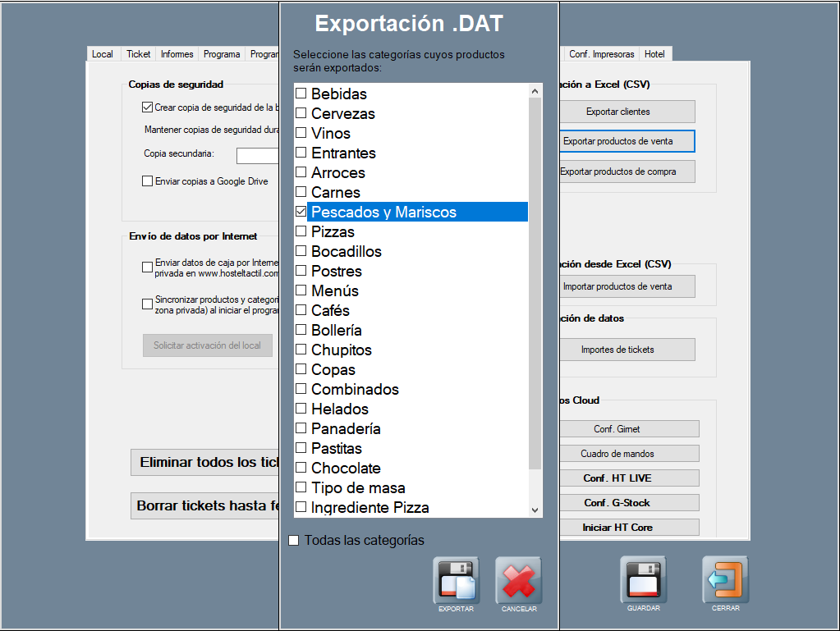Select Postres in the category list
The height and width of the screenshot is (631, 840).
pyautogui.click(x=336, y=271)
